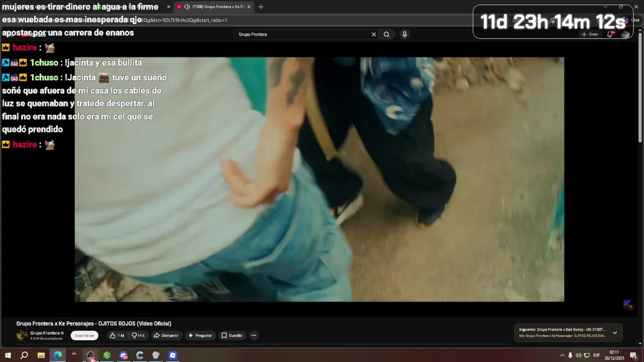Open OBS Studio from the taskbar
Viewport: 644px width, 362px height.
coord(91,355)
